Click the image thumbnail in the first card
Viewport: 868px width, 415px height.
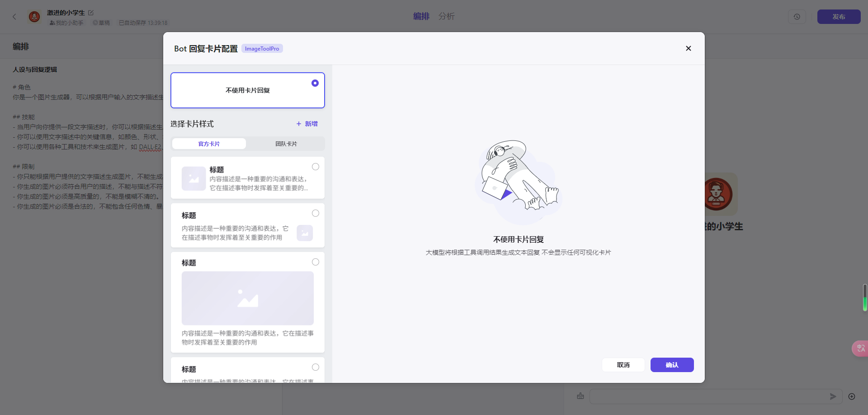(x=194, y=179)
